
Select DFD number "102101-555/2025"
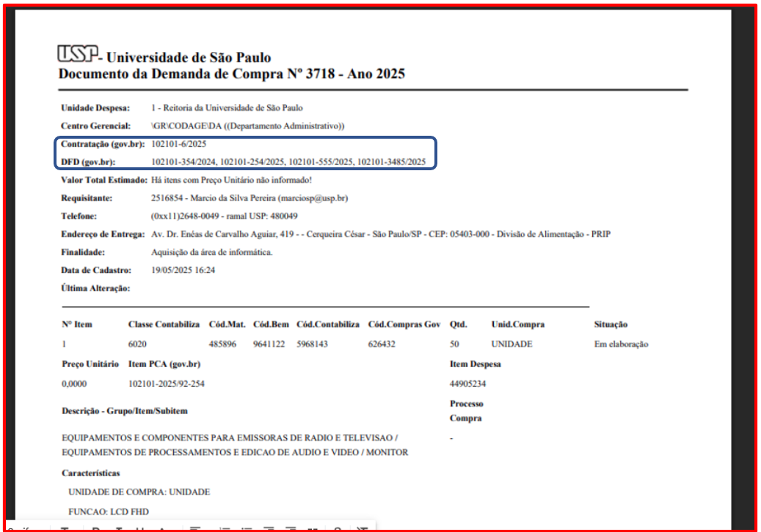[x=321, y=162]
